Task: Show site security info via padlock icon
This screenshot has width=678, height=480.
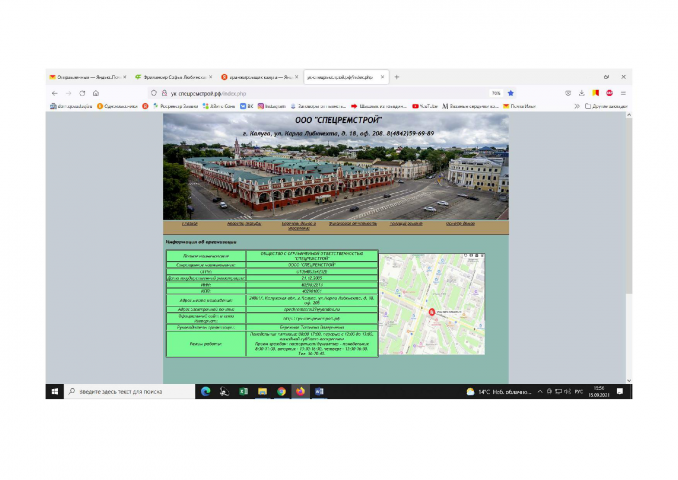Action: point(164,93)
